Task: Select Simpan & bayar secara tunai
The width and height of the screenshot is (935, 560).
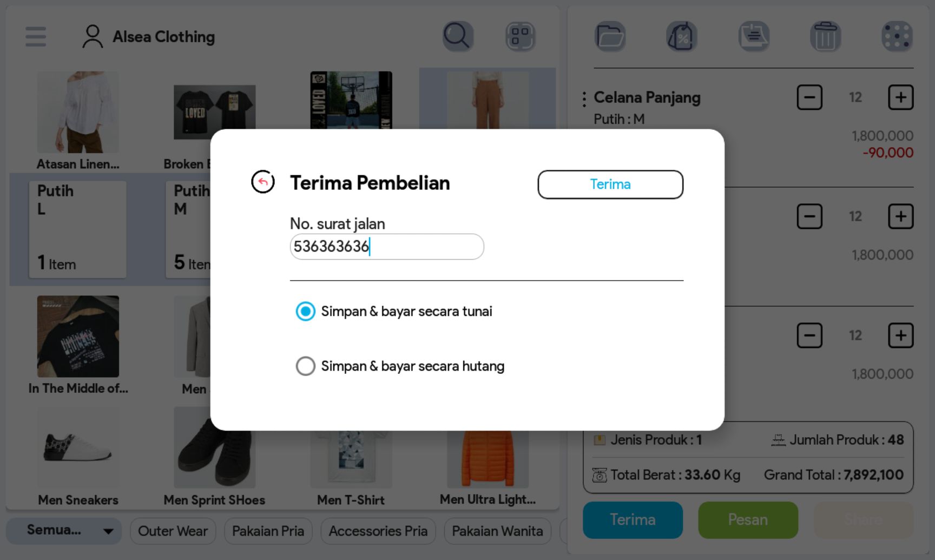Action: click(306, 311)
